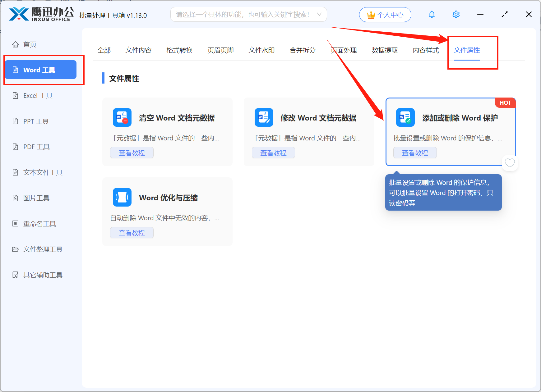Switch to the 内容样式 tab
541x392 pixels.
coord(426,50)
